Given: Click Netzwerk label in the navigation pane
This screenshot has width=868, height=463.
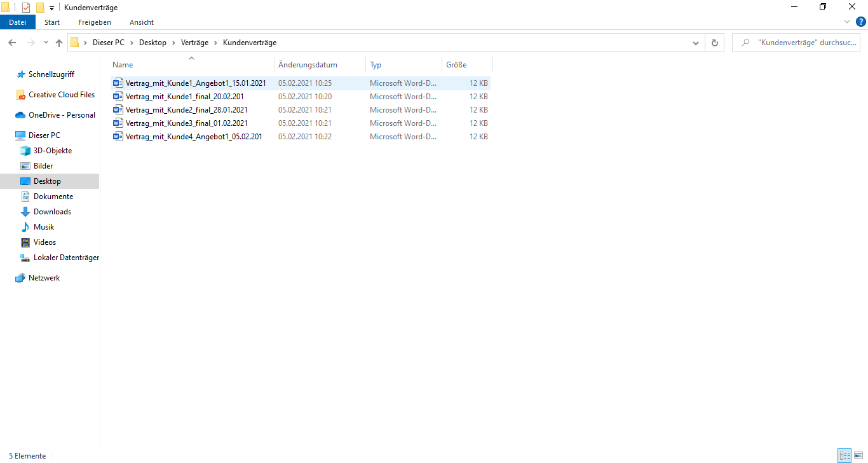Looking at the screenshot, I should tap(44, 278).
